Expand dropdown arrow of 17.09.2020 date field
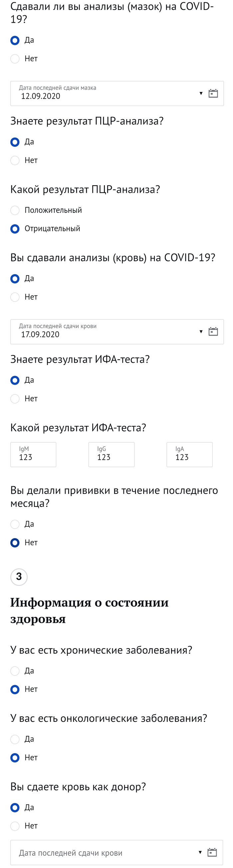 (x=201, y=331)
